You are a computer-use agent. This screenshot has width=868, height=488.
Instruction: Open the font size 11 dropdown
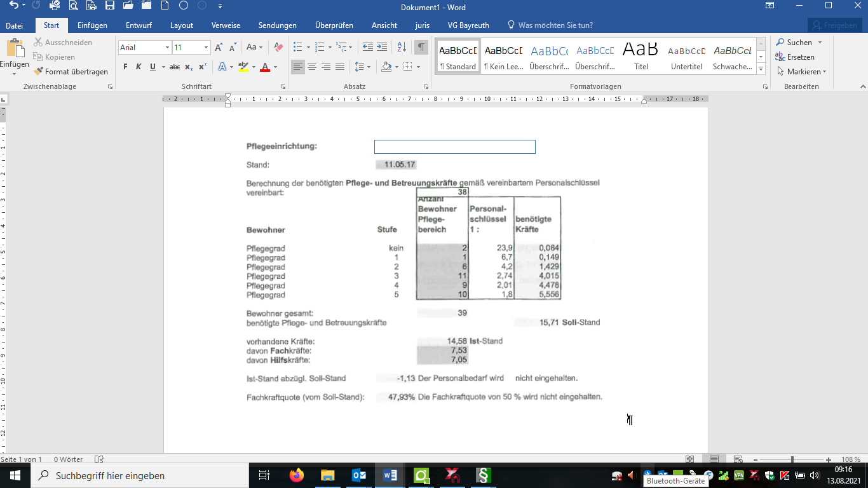pyautogui.click(x=207, y=48)
